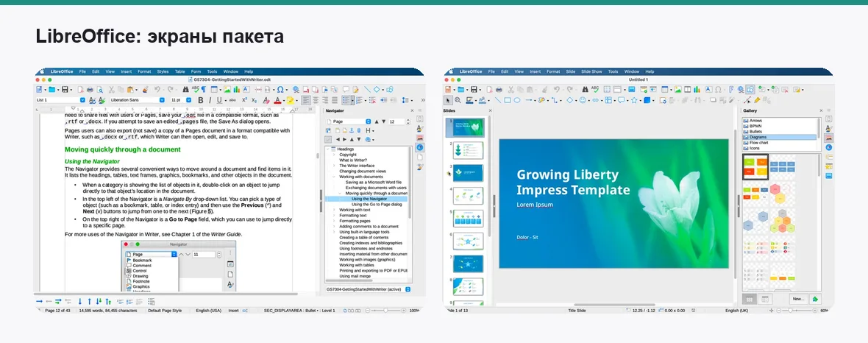Select Diagrams theme in Gallery

tap(780, 138)
